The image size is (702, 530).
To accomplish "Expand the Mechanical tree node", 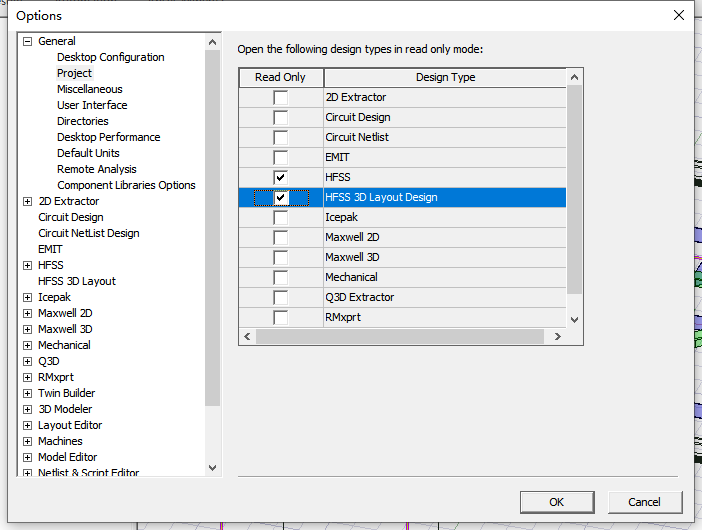I will click(28, 346).
